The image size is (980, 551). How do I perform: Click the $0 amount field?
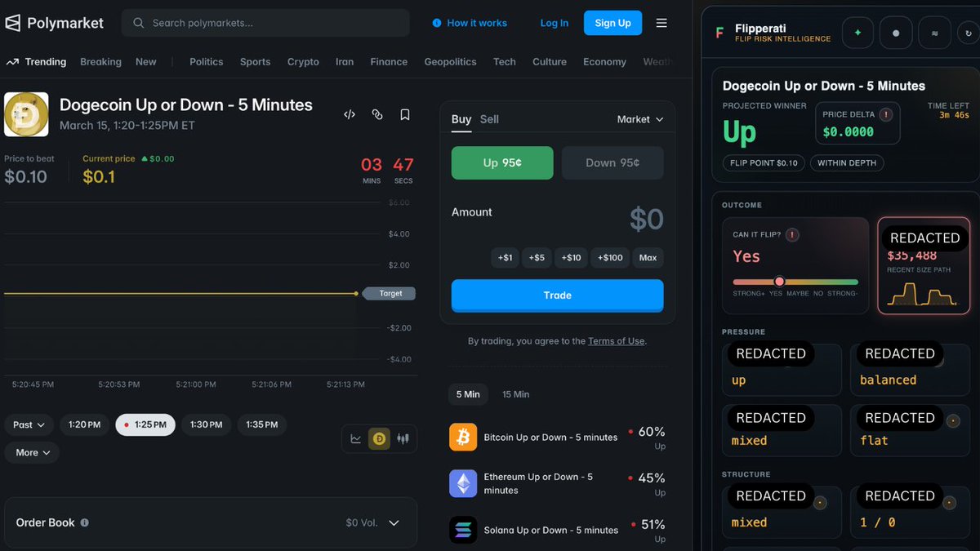click(x=646, y=219)
